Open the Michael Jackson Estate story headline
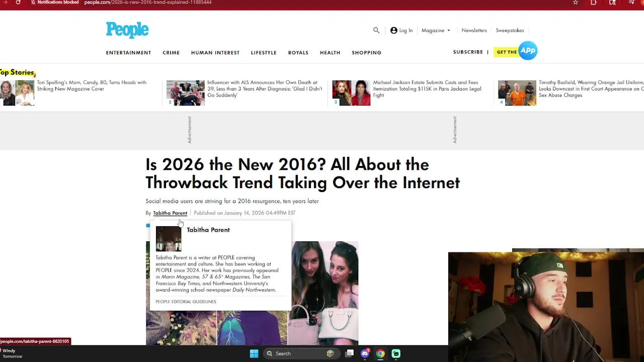The width and height of the screenshot is (644, 362). click(427, 88)
